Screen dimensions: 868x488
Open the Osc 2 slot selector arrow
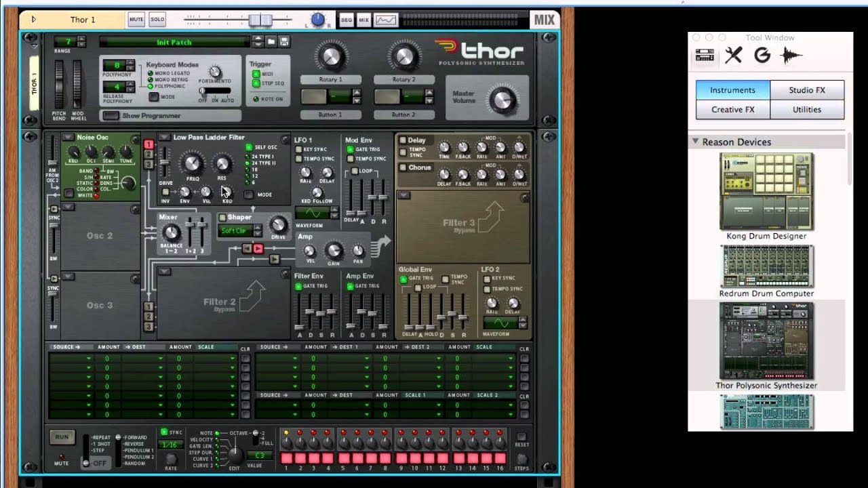(x=68, y=207)
